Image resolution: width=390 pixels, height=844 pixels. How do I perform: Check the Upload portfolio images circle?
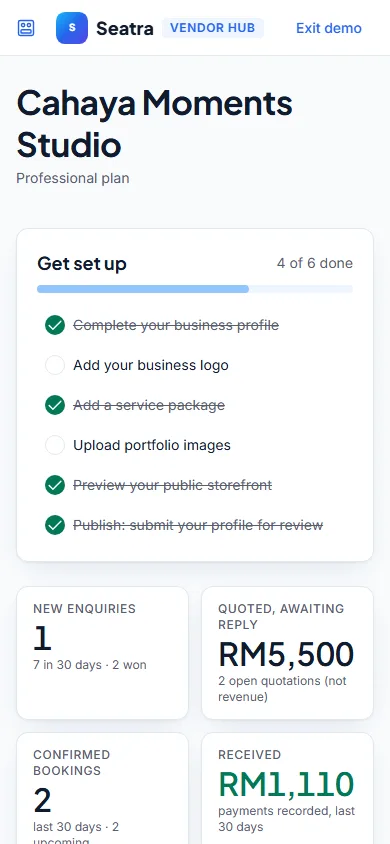point(55,445)
